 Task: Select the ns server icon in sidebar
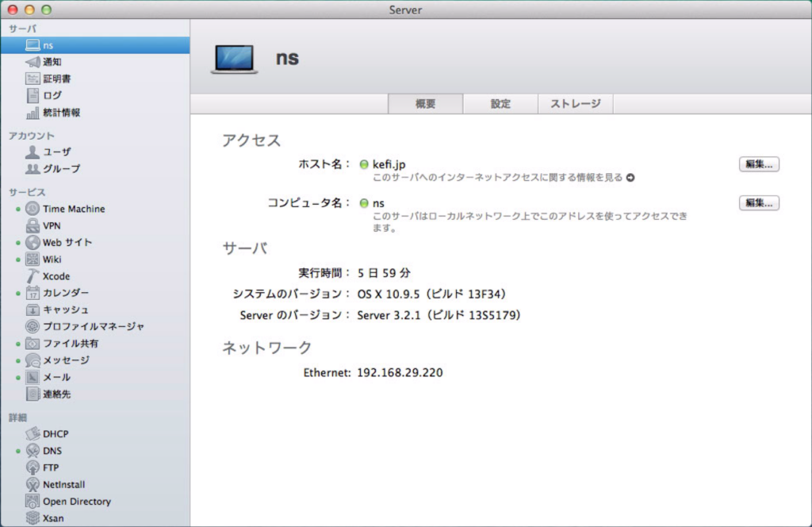tap(32, 45)
